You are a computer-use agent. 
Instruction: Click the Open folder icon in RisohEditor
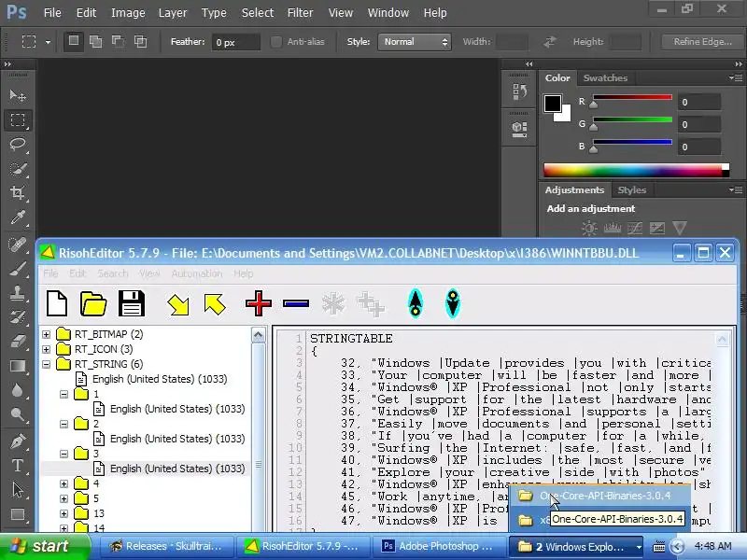93,303
